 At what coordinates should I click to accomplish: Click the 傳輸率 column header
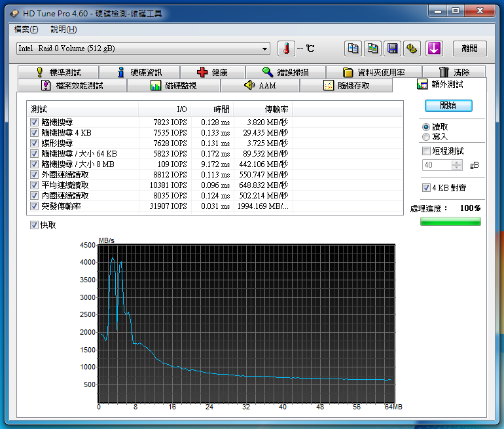pos(263,109)
